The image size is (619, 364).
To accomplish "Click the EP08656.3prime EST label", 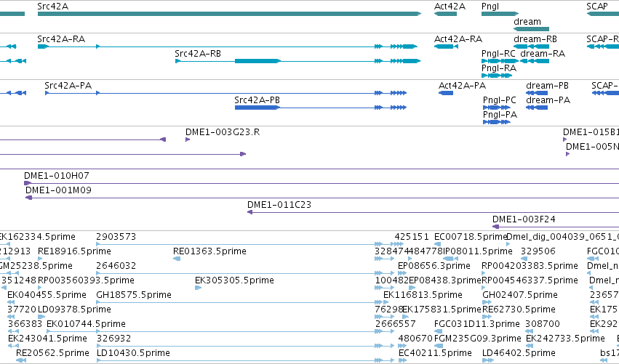I will (x=434, y=266).
